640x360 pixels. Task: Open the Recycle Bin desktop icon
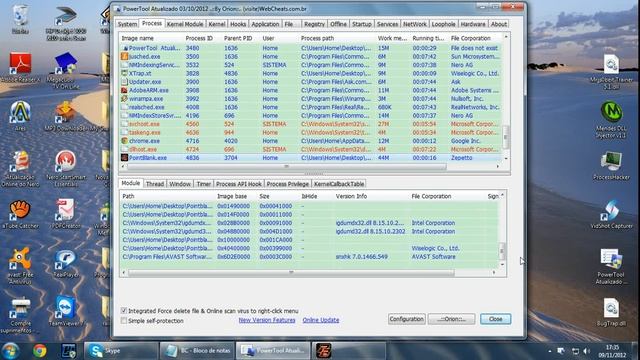pos(20,19)
